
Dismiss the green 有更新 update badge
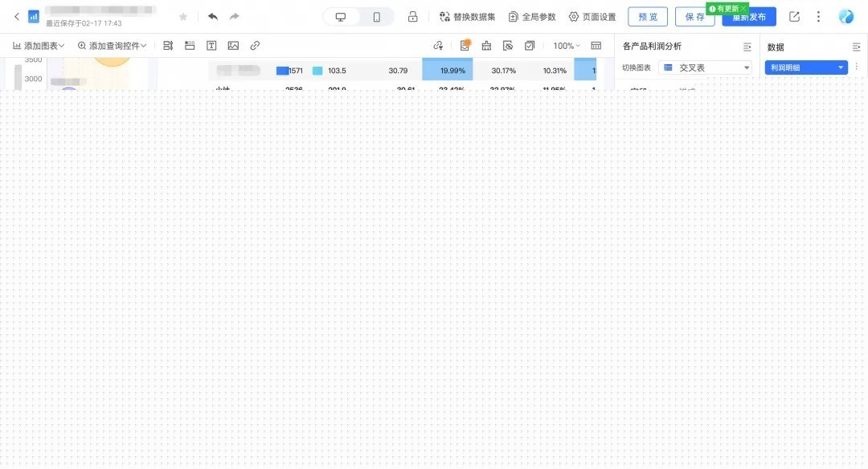743,9
